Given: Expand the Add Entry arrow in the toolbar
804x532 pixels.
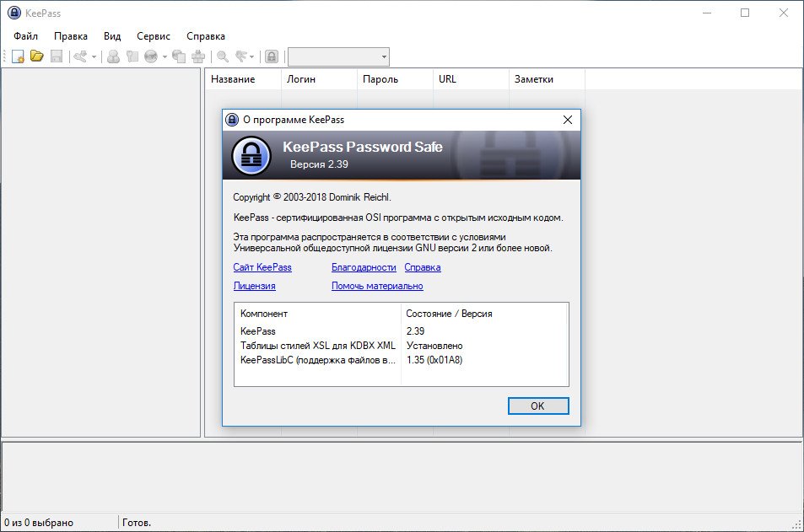Looking at the screenshot, I should coord(94,56).
